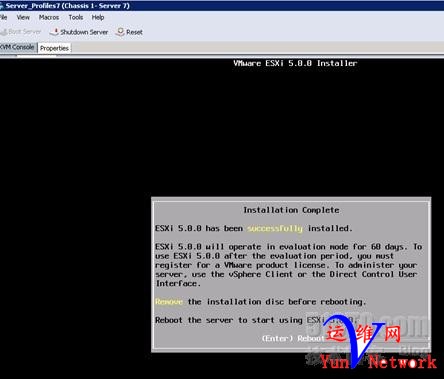Click the Shutdown Server label
Image resolution: width=444 pixels, height=379 pixels.
pos(84,32)
